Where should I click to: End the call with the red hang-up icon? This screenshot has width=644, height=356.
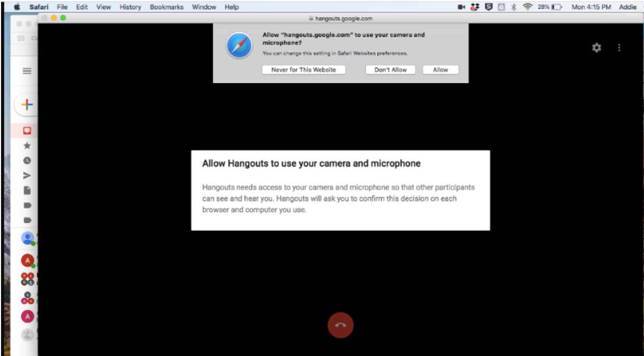click(340, 325)
